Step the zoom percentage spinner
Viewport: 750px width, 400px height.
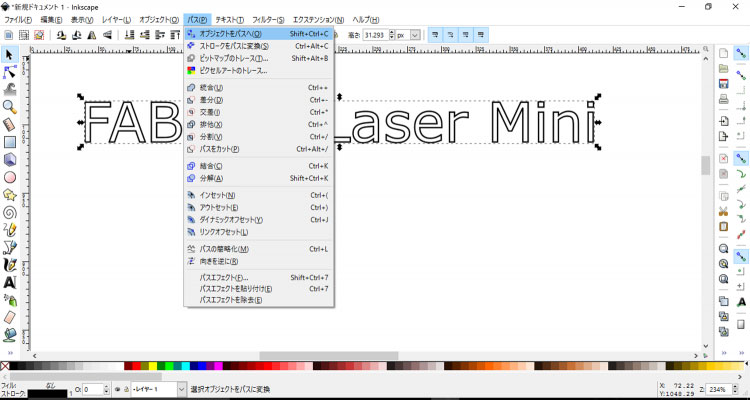click(734, 389)
